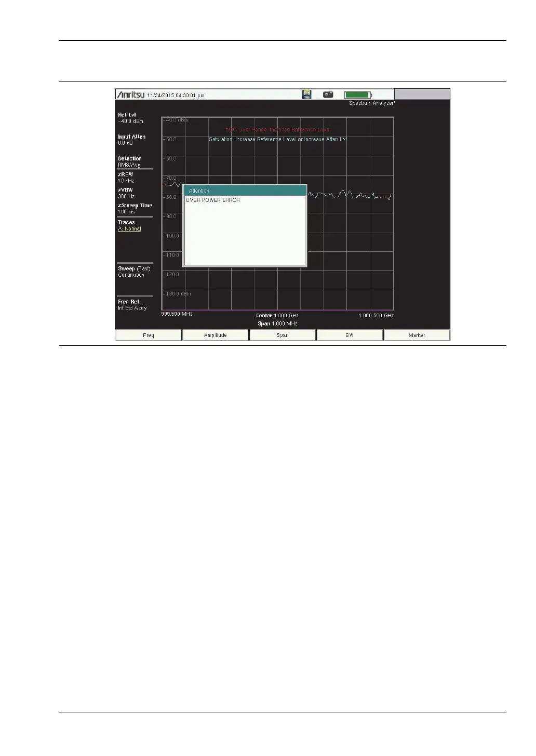Viewport: 536px width, 756px height.
Task: Click the Center 1.000 GHz readout
Action: [x=277, y=316]
